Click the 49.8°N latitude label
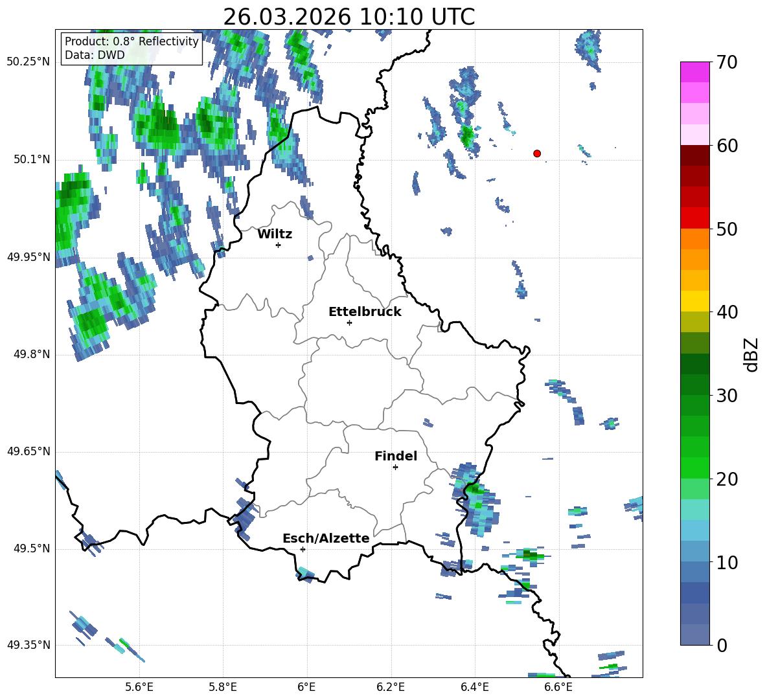The height and width of the screenshot is (700, 767). [32, 354]
